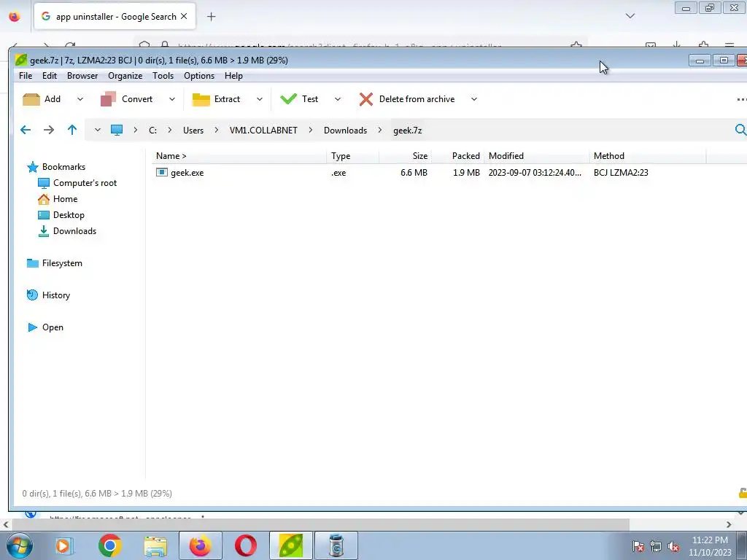Open the Windows Start menu

[20, 545]
